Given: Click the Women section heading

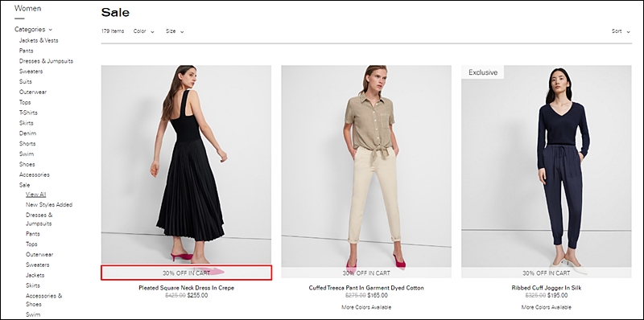Looking at the screenshot, I should [27, 8].
